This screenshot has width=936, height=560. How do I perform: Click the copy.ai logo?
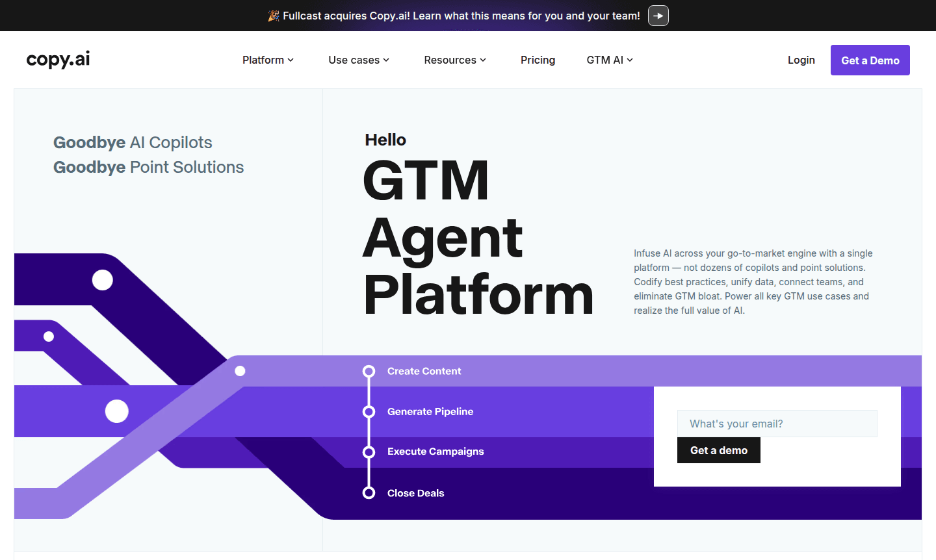58,60
